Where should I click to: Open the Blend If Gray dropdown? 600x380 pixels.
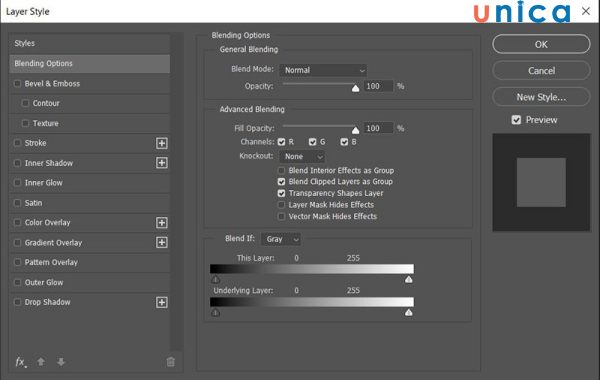coord(281,239)
